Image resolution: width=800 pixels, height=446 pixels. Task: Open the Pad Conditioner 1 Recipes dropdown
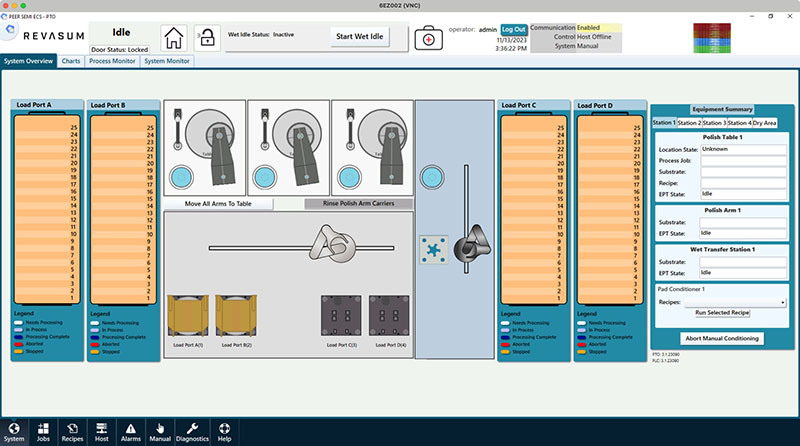(735, 302)
